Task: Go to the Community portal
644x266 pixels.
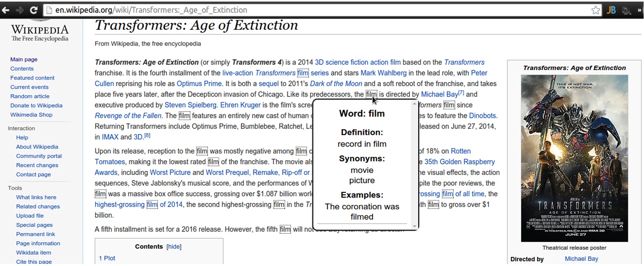Action: tap(39, 156)
